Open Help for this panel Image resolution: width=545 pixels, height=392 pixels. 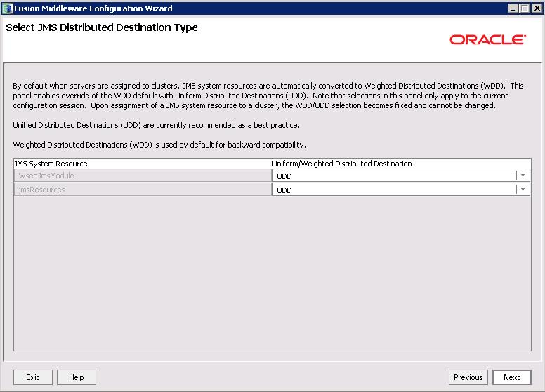coord(77,377)
